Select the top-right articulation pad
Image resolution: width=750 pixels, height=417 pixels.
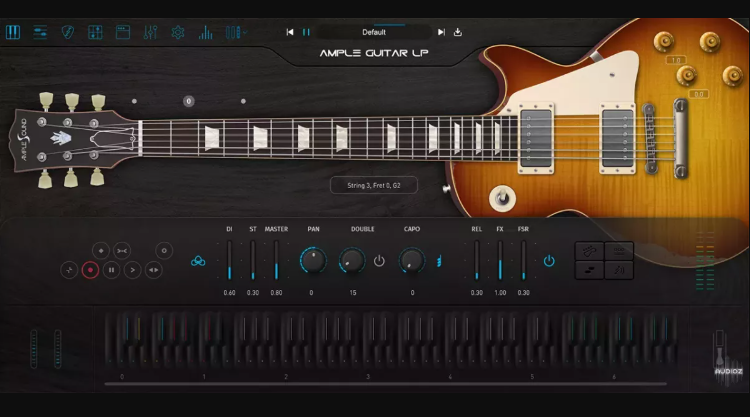coord(619,251)
